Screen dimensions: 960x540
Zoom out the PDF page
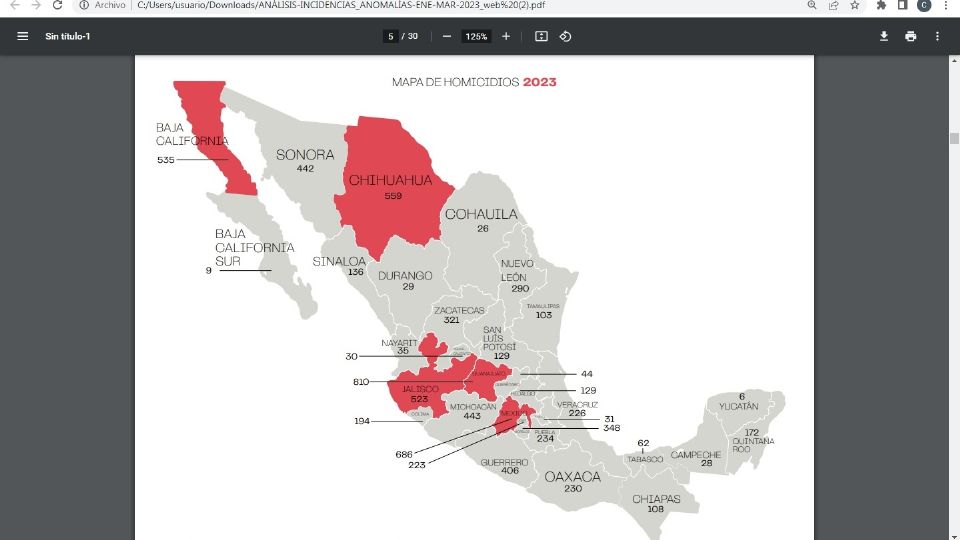pos(447,36)
